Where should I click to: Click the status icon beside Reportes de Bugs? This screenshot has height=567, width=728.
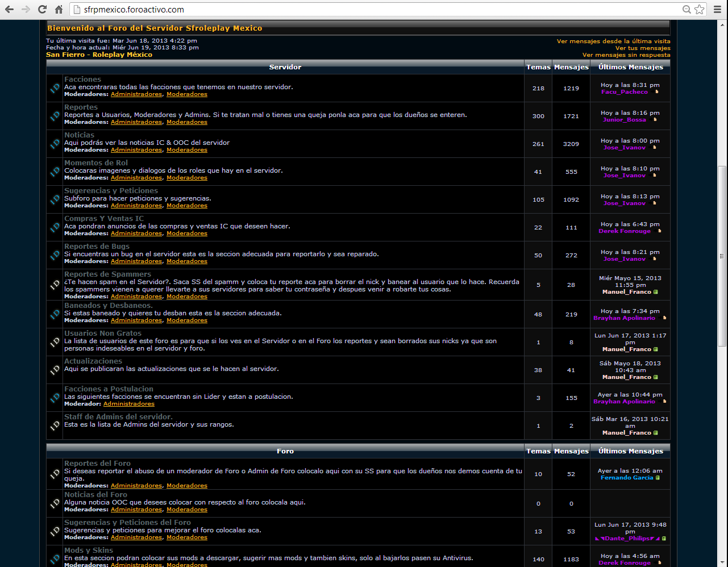click(x=55, y=255)
